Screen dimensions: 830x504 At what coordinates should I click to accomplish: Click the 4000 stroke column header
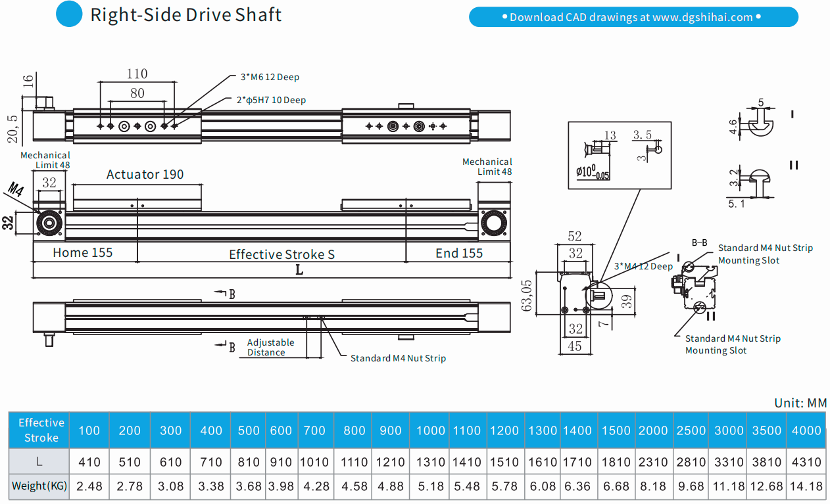coord(806,430)
